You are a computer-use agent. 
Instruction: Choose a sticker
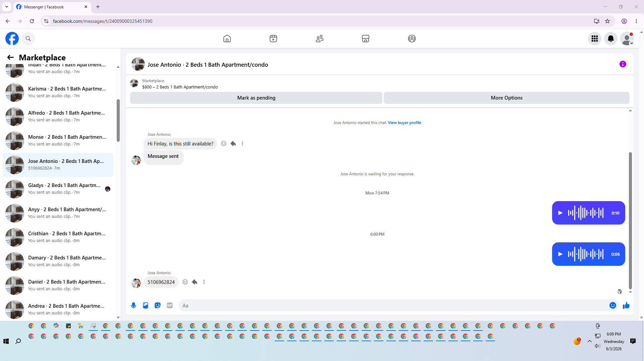click(158, 305)
